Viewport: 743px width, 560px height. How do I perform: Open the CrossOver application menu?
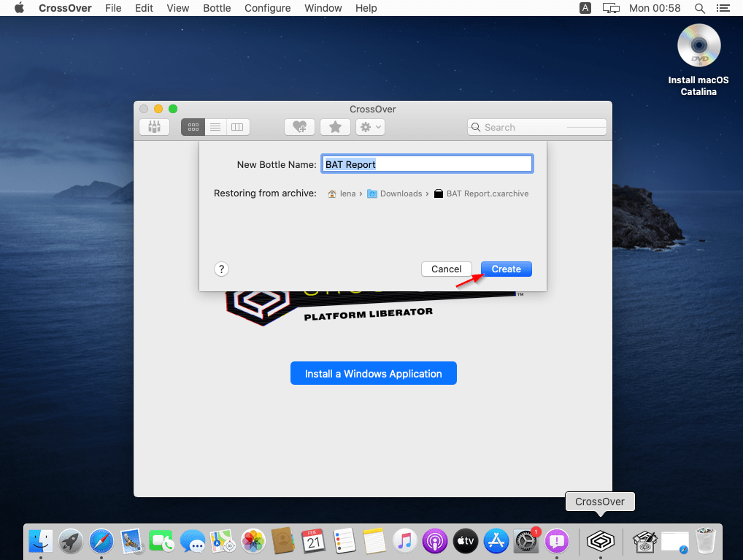point(65,8)
